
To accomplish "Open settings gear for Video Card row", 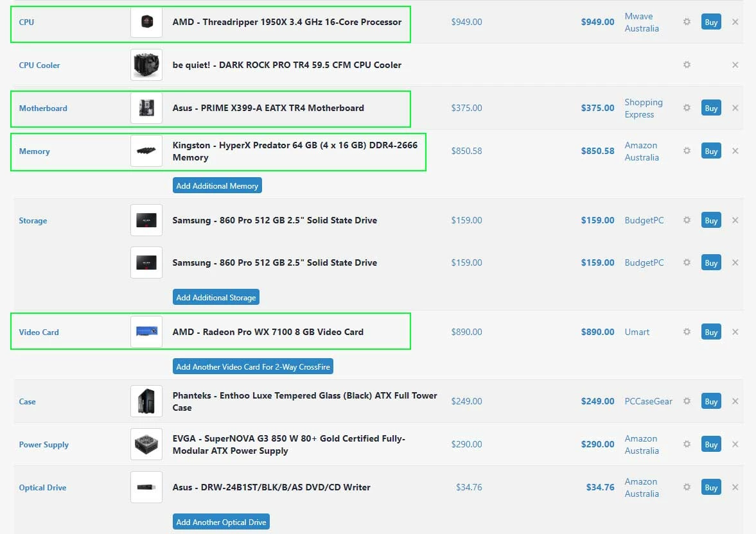I will pos(687,332).
